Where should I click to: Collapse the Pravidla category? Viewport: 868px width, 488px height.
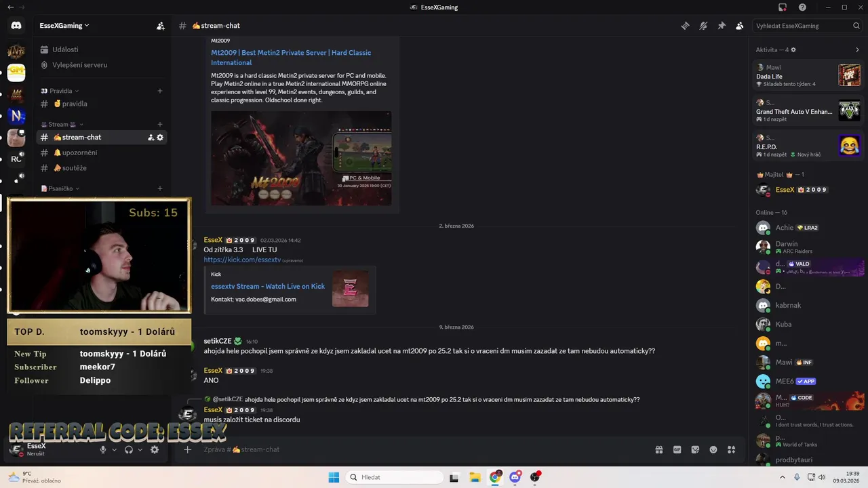click(60, 91)
